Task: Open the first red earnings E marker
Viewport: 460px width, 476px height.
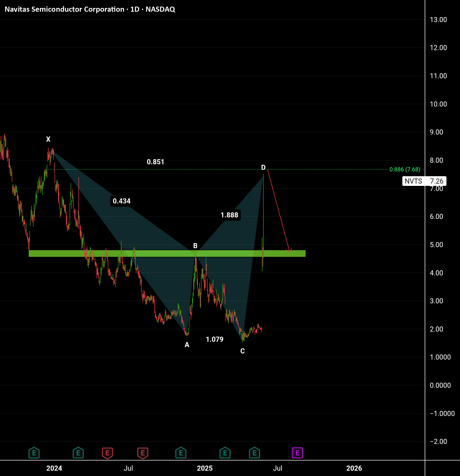Action: [x=107, y=453]
